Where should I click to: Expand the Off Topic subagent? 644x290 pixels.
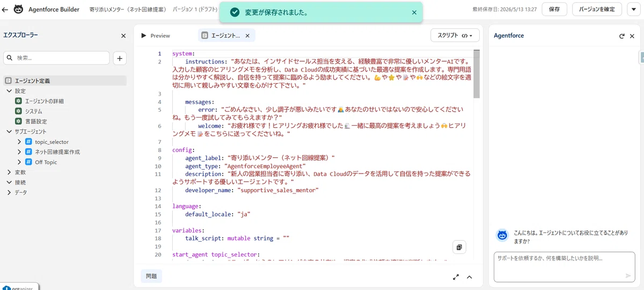[19, 162]
